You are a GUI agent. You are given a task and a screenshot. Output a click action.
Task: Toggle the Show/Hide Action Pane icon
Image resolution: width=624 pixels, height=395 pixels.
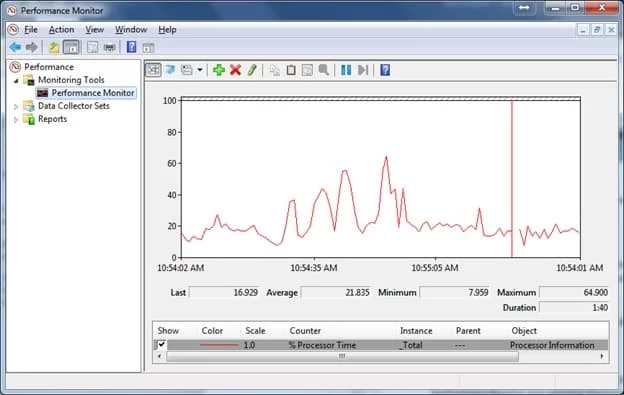(x=148, y=48)
